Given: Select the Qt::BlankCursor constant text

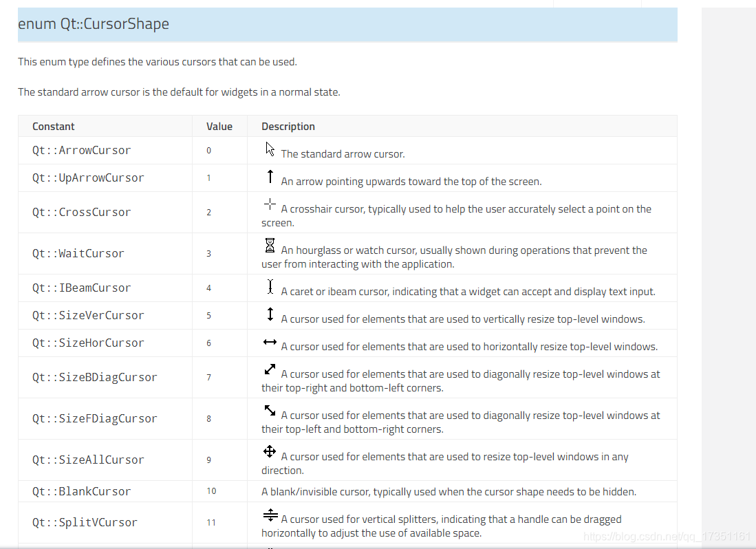Looking at the screenshot, I should pos(81,491).
